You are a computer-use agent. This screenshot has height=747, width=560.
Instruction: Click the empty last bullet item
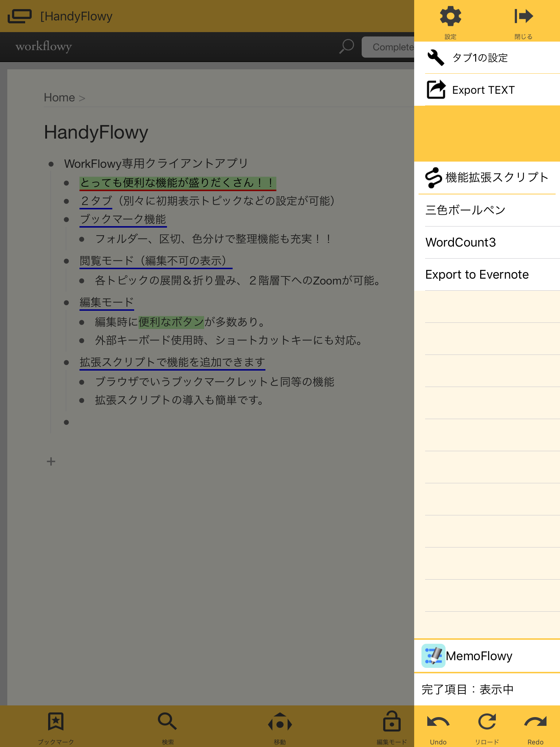click(x=66, y=422)
